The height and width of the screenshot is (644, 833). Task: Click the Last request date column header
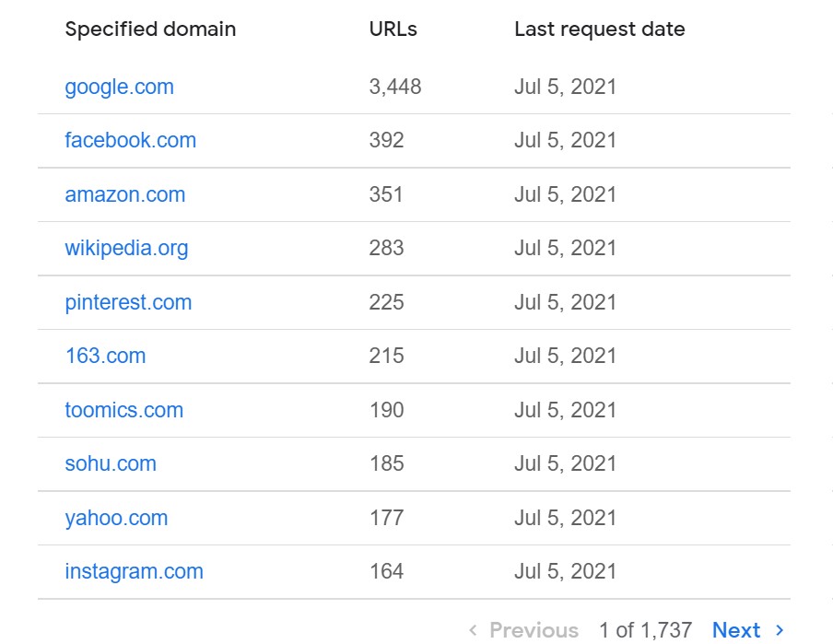(600, 29)
